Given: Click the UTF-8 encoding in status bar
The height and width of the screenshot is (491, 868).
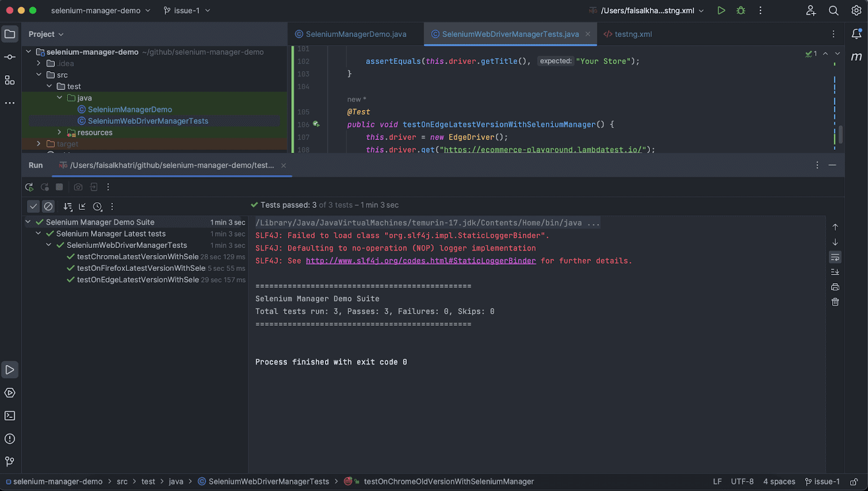Looking at the screenshot, I should click(x=742, y=481).
